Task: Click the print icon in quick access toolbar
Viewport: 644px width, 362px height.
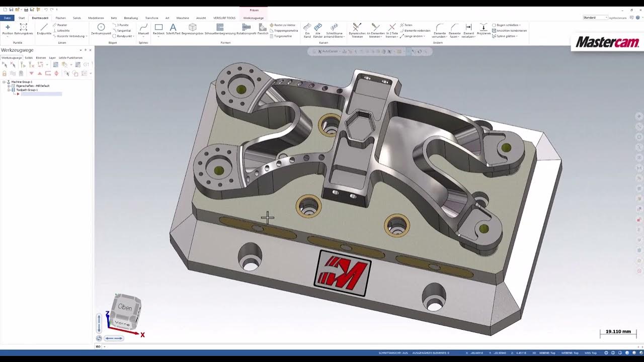Action: pyautogui.click(x=26, y=10)
